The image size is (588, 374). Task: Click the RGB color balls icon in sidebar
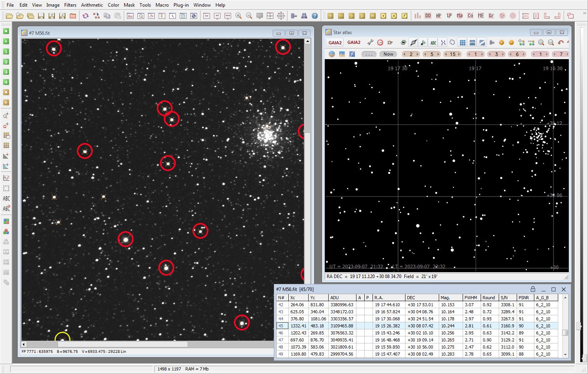[6, 231]
